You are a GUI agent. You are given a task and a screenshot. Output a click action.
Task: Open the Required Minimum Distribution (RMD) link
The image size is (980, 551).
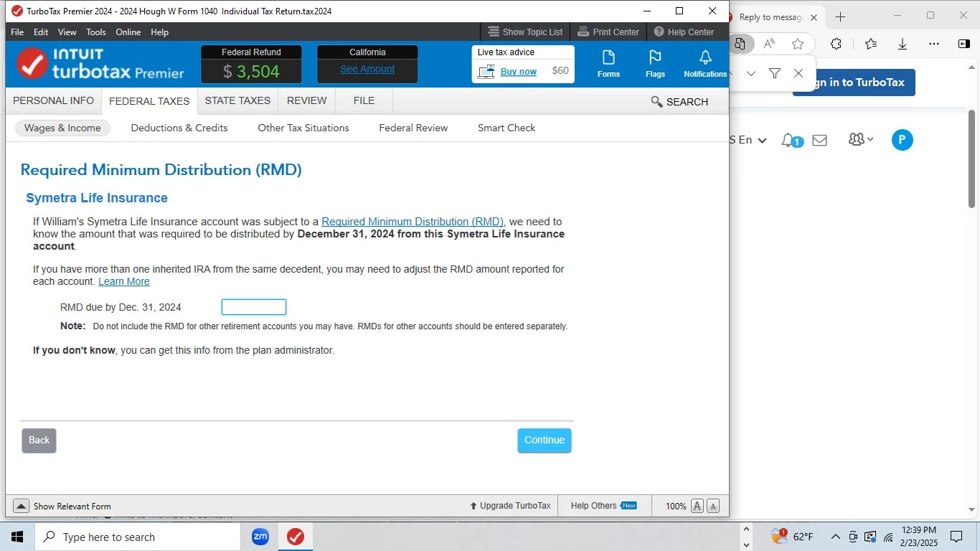tap(413, 222)
